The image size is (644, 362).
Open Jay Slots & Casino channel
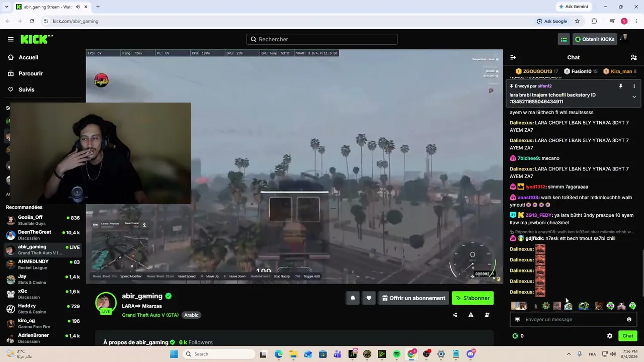click(x=43, y=279)
